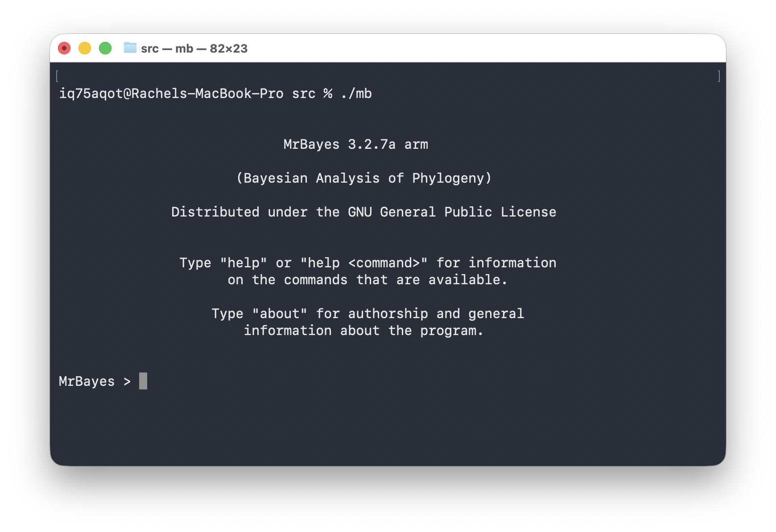Click the hostname "iq75aqot@Rachels-MacBook-Pro" text

171,94
